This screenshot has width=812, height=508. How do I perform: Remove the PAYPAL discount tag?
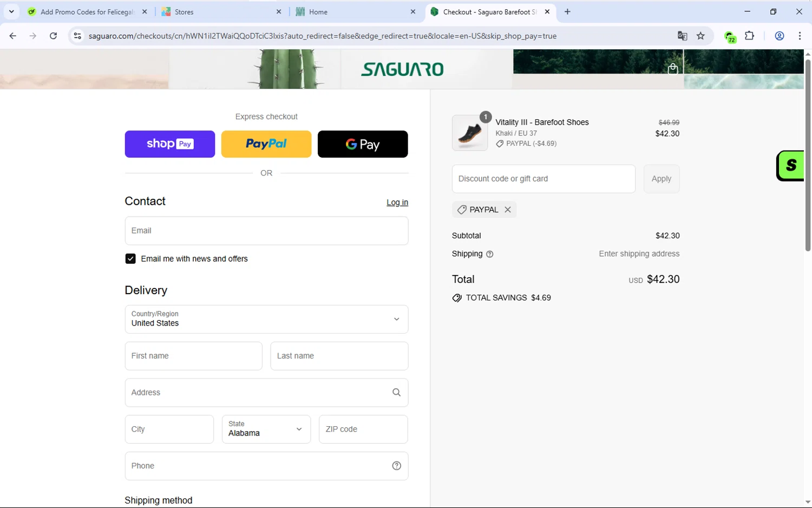[x=508, y=210]
